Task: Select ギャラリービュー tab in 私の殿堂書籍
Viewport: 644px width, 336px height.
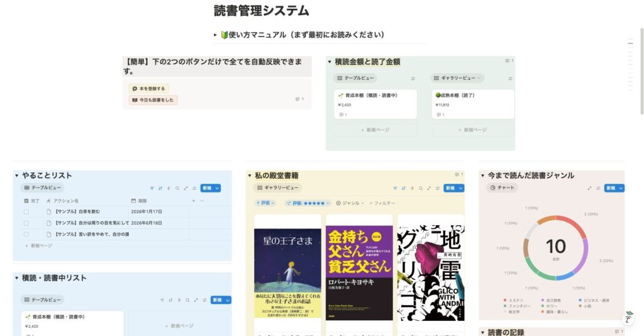Action: (x=278, y=188)
